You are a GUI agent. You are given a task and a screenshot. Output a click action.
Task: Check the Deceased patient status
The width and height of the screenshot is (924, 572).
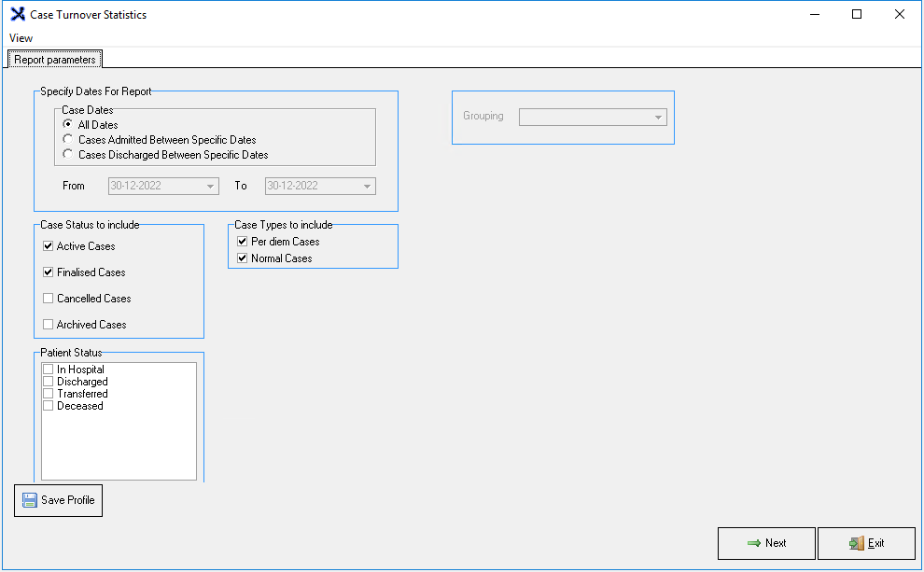[49, 406]
